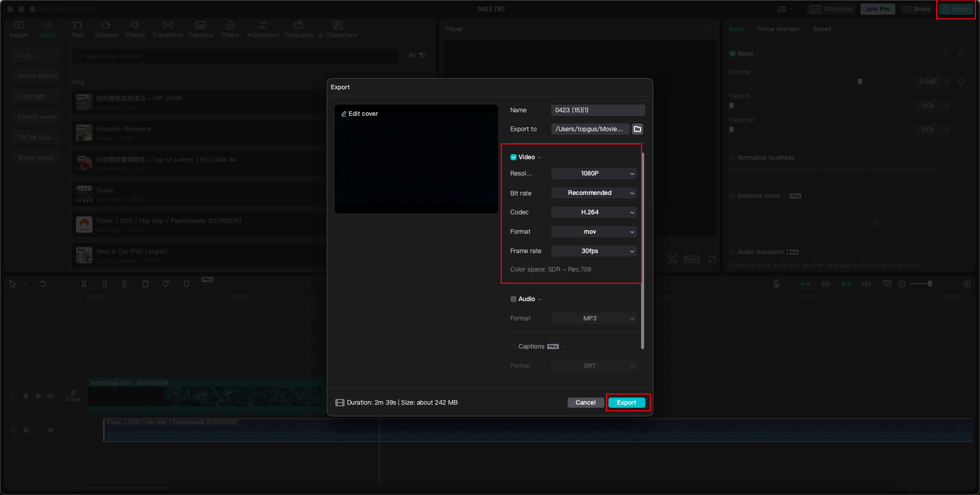
Task: Click the export Name field 0423 (15)(1)
Action: (x=597, y=110)
